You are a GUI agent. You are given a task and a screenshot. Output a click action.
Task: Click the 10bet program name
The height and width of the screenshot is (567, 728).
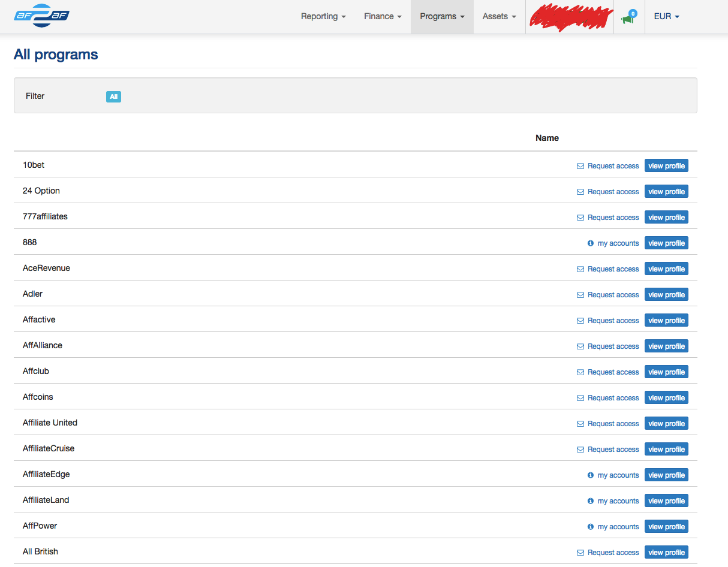(x=34, y=165)
